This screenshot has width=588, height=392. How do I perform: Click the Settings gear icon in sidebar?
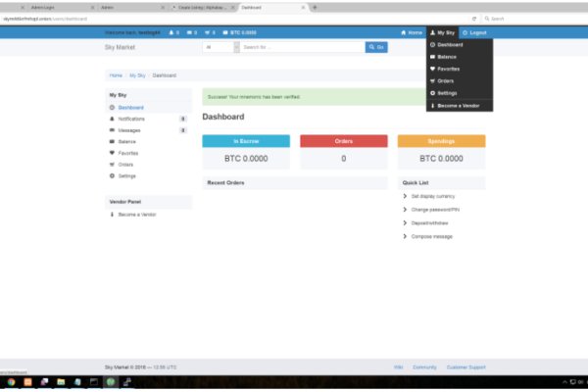pos(112,175)
